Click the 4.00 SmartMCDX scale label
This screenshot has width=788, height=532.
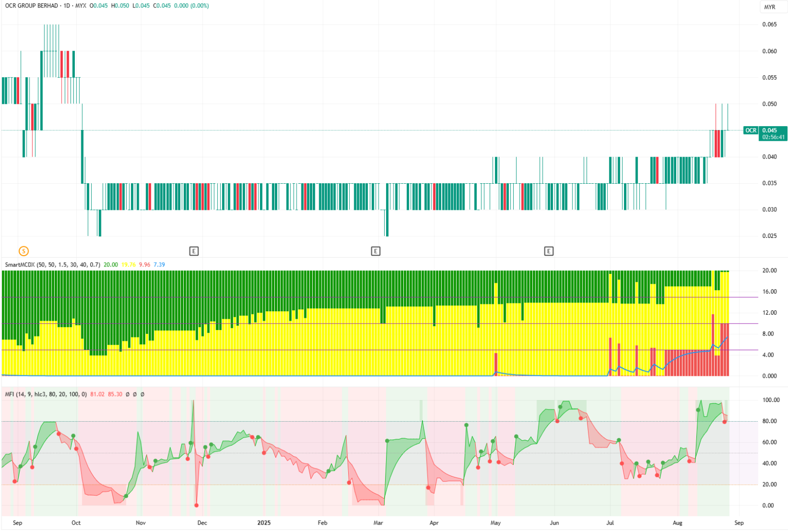click(x=768, y=355)
